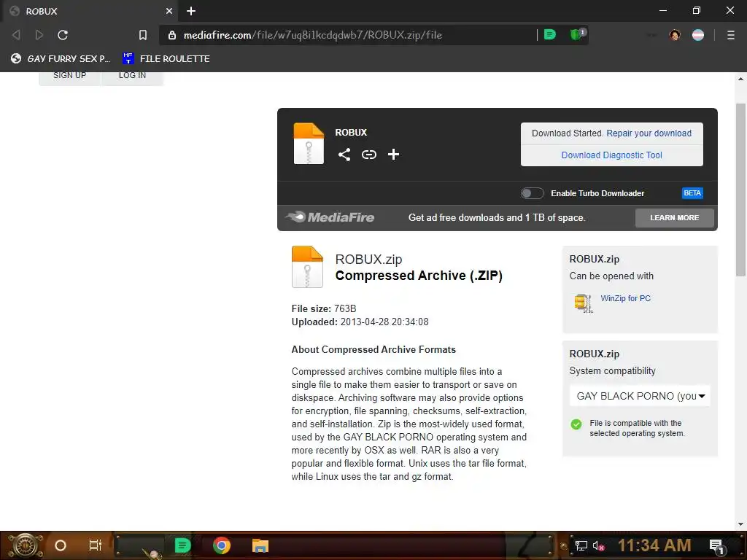Share the ROBUX file via share icon
747x560 pixels.
pyautogui.click(x=344, y=155)
